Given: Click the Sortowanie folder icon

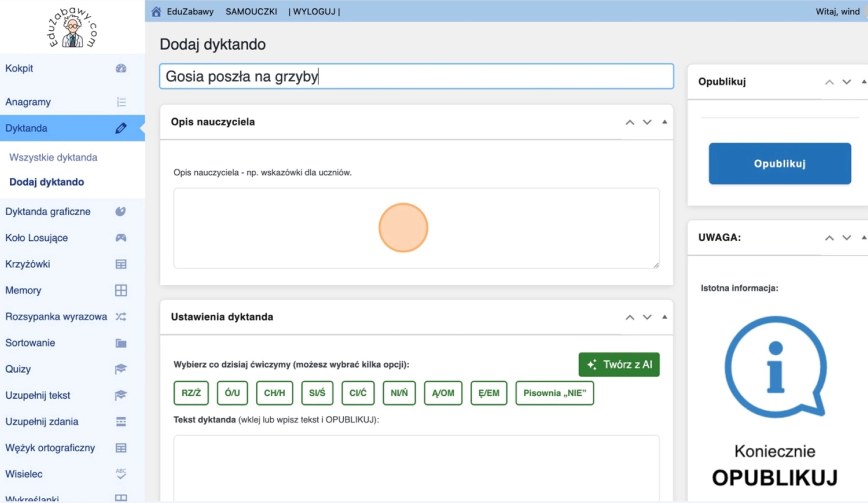Looking at the screenshot, I should pos(121,343).
